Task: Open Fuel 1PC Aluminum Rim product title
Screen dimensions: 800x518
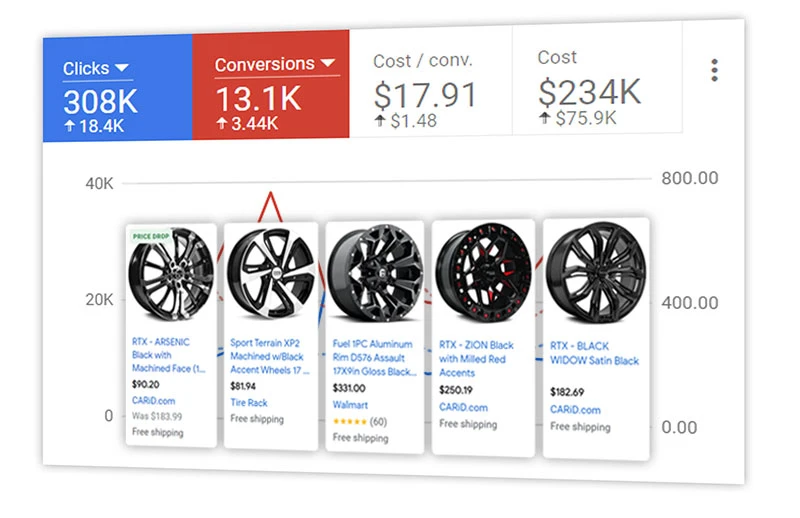Action: point(374,356)
